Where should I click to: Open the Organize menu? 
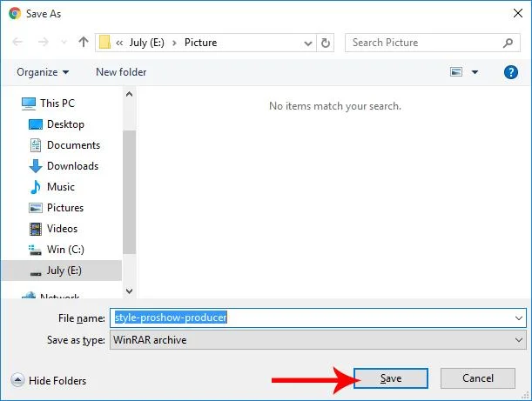pos(42,72)
